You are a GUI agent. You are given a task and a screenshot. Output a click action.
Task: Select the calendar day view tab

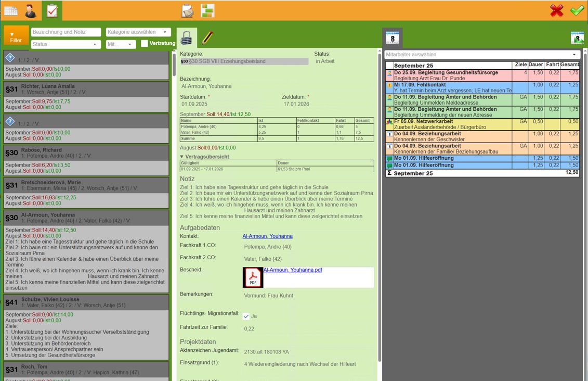(392, 37)
